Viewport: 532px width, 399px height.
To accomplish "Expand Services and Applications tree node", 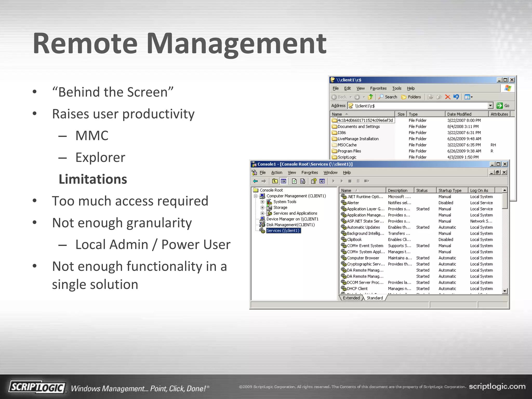I will pos(262,213).
